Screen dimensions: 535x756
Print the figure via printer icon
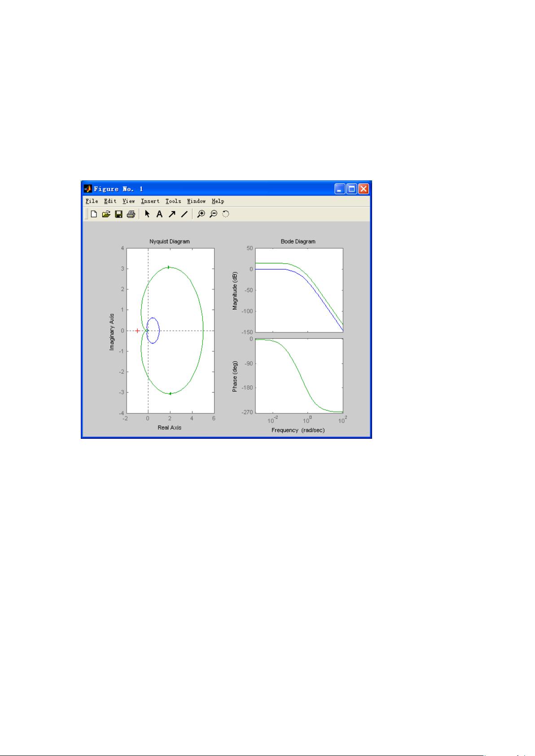[x=131, y=214]
